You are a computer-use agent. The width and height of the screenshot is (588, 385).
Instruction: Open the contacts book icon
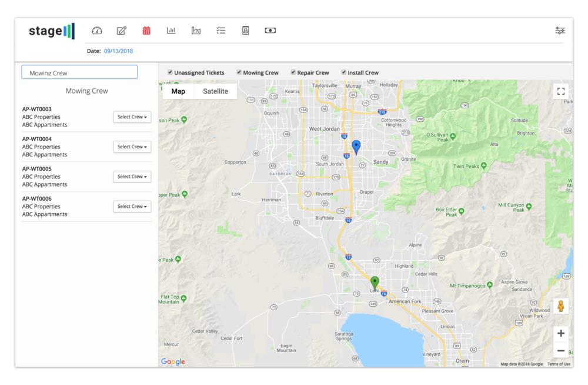point(246,31)
